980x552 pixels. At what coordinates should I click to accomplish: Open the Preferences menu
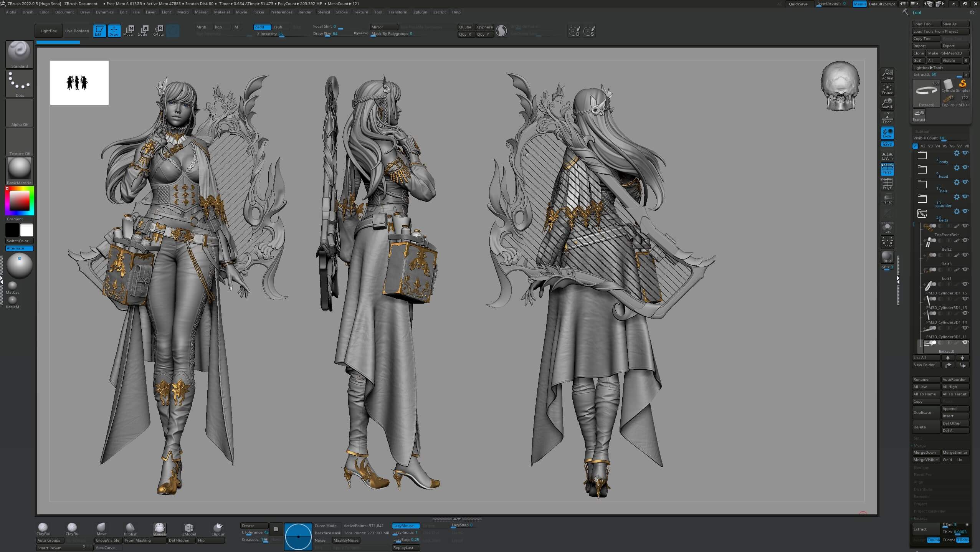pos(281,12)
